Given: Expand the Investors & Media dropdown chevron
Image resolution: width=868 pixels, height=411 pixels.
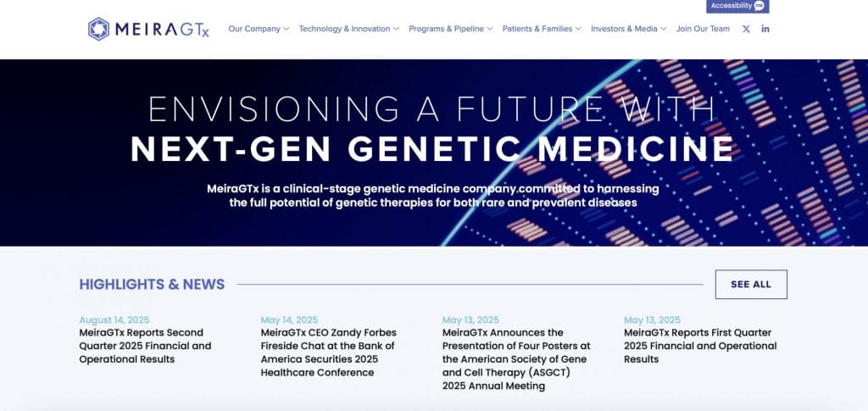Looking at the screenshot, I should [x=664, y=29].
